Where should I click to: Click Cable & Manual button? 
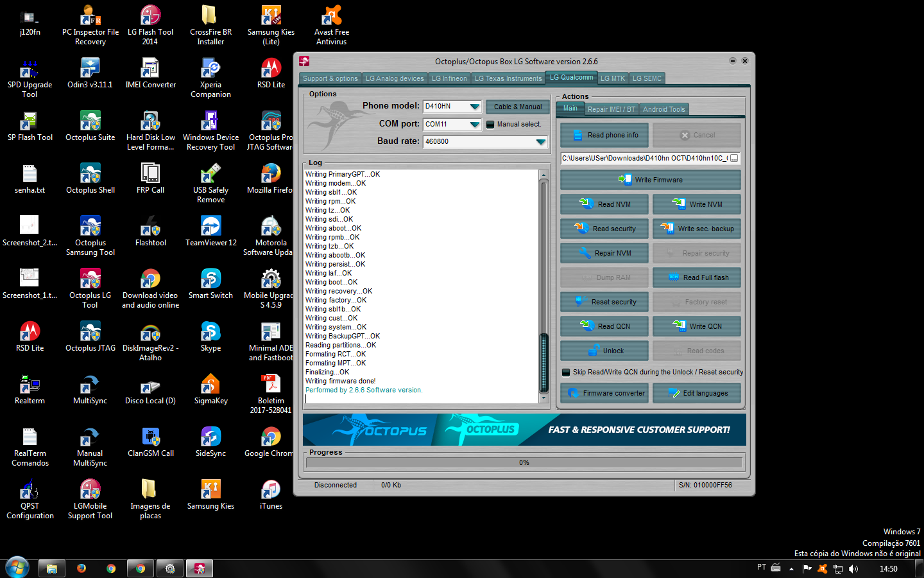[518, 107]
